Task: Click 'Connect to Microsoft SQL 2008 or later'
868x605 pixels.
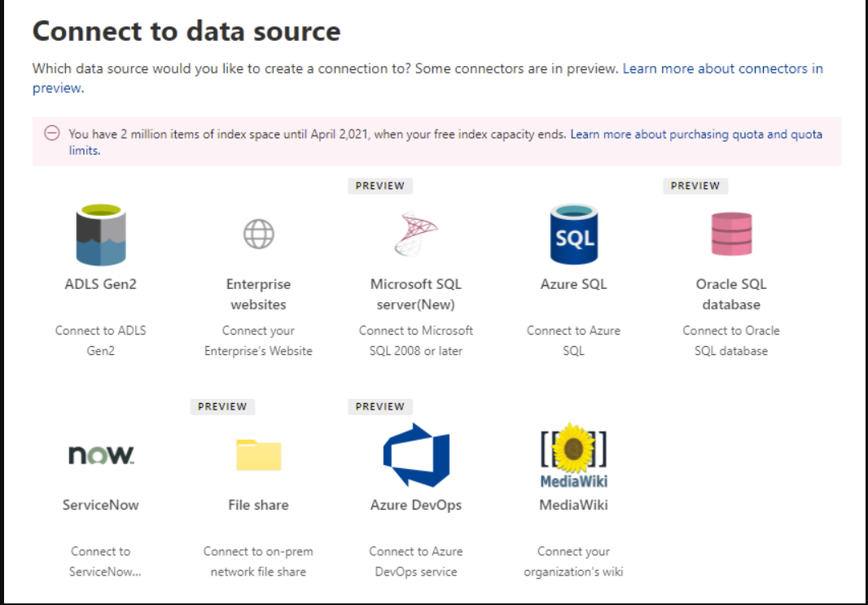Action: [416, 340]
